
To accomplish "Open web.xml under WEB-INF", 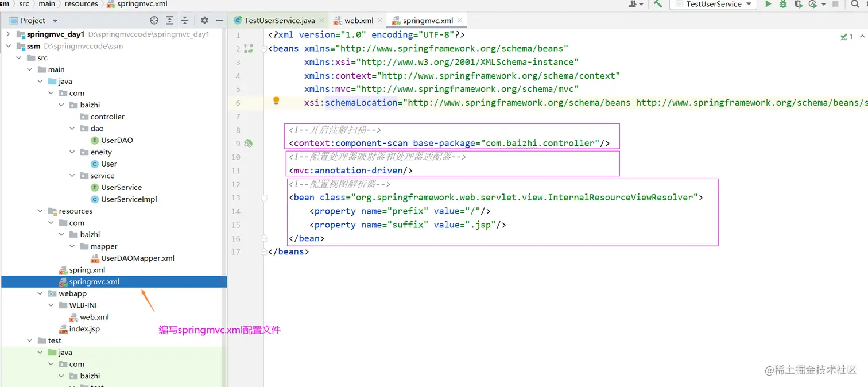I will (x=95, y=317).
